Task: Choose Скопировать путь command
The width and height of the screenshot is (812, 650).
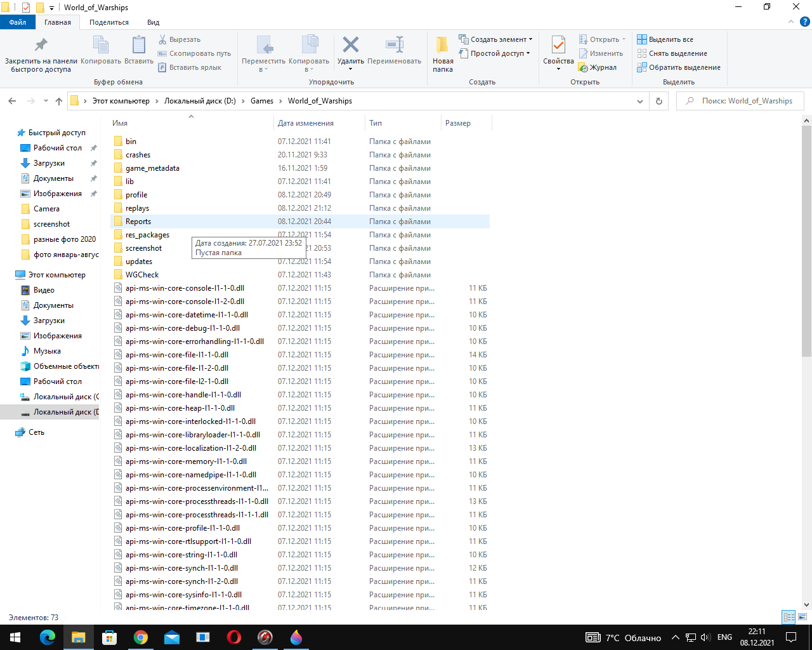Action: coord(194,53)
